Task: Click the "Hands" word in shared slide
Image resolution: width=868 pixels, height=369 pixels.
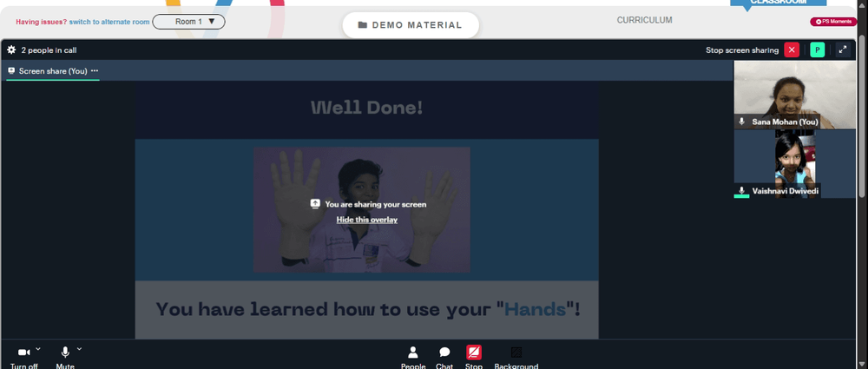Action: click(x=536, y=308)
